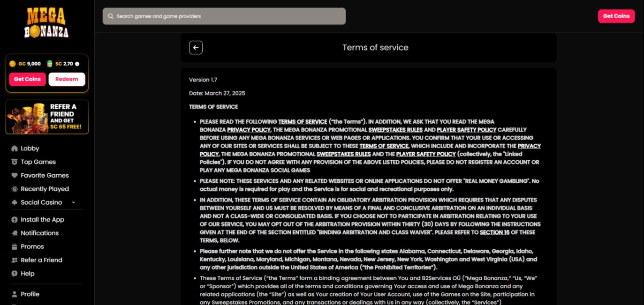Expand the Social Casino chevron

(74, 202)
